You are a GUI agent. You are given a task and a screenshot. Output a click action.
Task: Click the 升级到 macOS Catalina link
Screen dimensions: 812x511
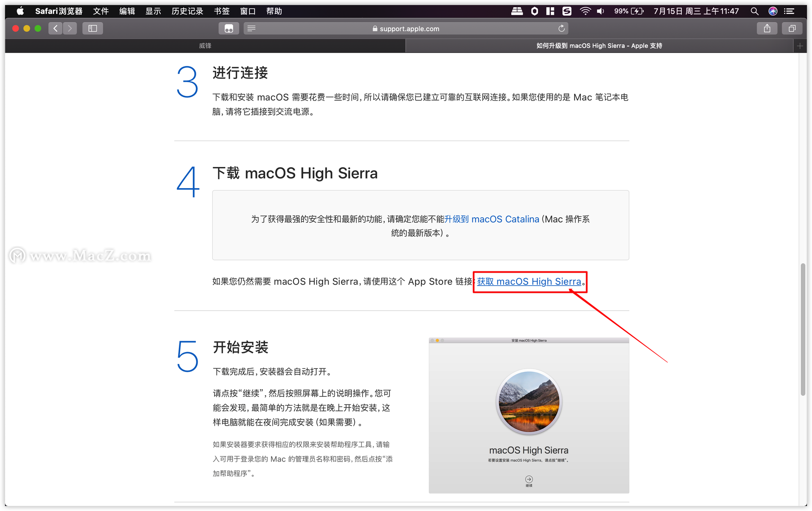(x=492, y=219)
